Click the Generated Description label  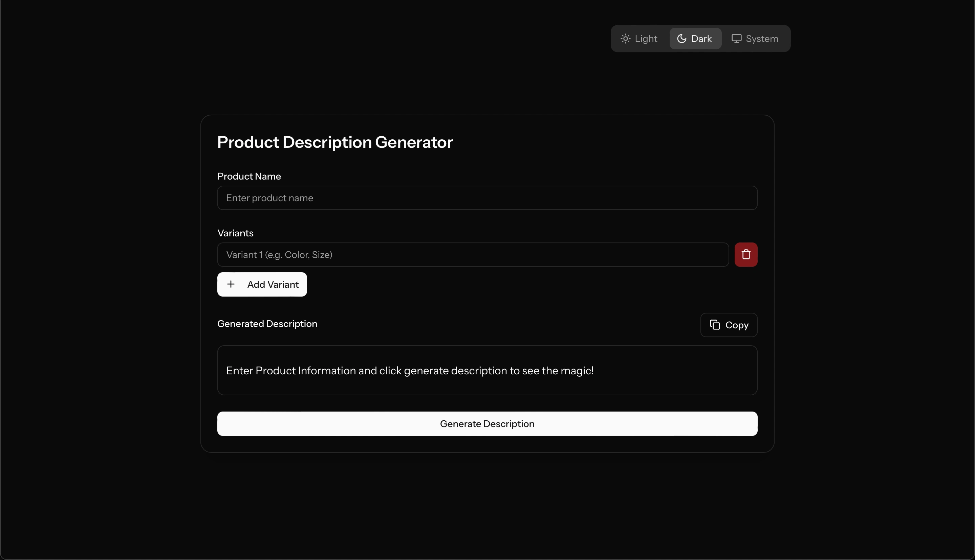[267, 324]
